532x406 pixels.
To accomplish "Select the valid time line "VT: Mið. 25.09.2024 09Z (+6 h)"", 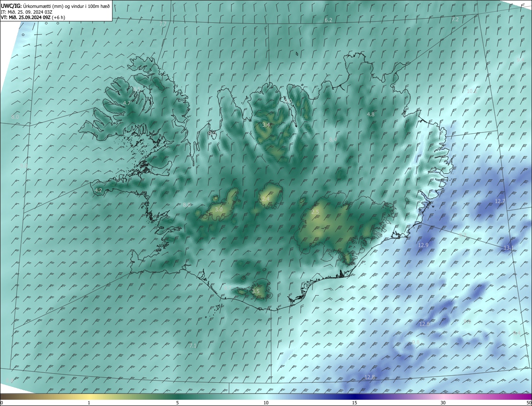I will (33, 17).
